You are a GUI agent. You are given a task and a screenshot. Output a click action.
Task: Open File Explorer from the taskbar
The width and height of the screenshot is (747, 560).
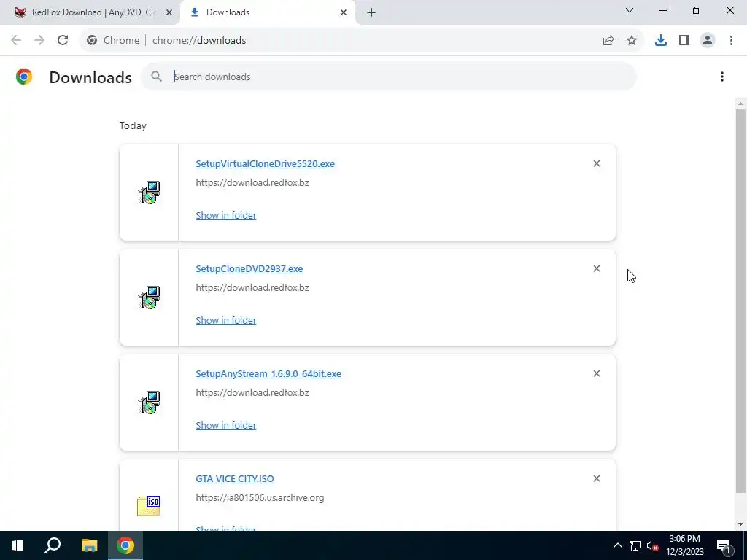(x=90, y=545)
